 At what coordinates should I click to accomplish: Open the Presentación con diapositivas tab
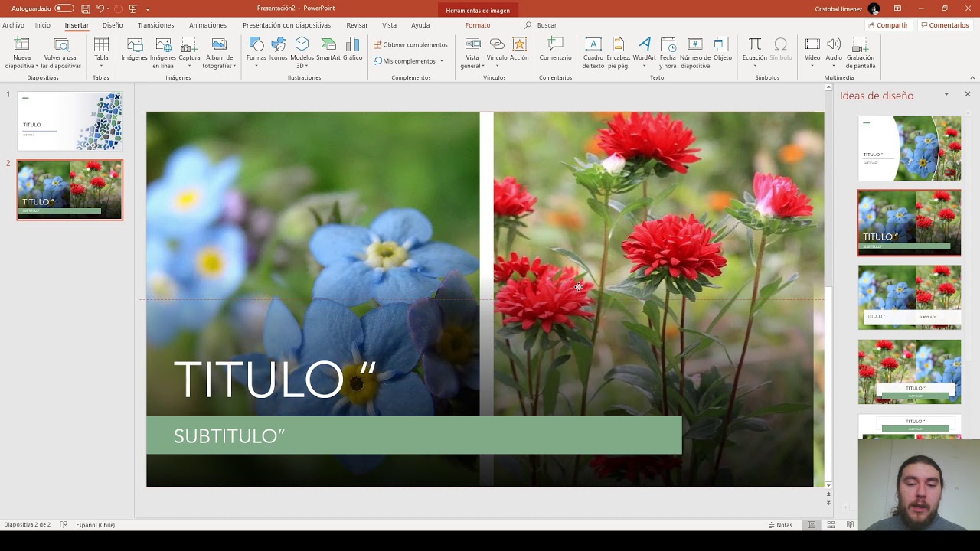coord(286,25)
